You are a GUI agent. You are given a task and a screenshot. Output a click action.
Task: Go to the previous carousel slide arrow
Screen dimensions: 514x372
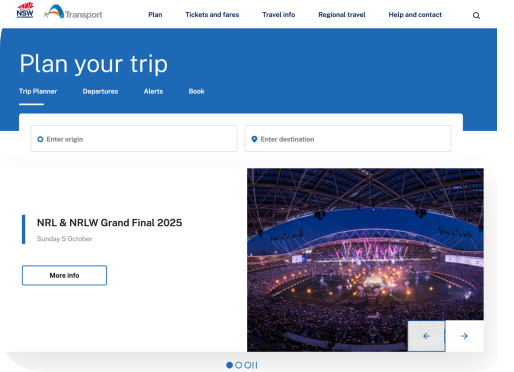[x=426, y=336]
